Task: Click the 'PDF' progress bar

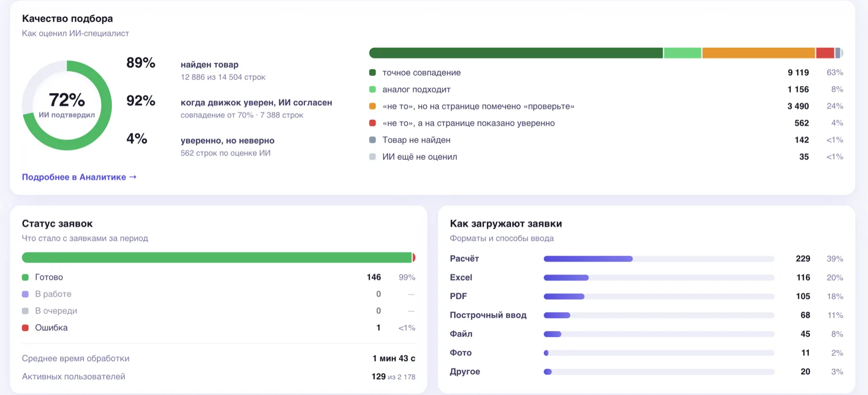Action: [659, 296]
